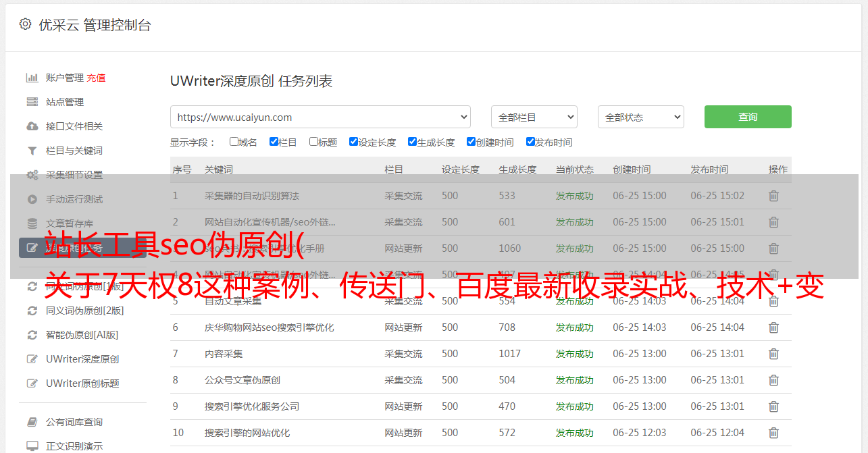Click the generated length value 1017
Image resolution: width=868 pixels, height=453 pixels.
pos(510,354)
